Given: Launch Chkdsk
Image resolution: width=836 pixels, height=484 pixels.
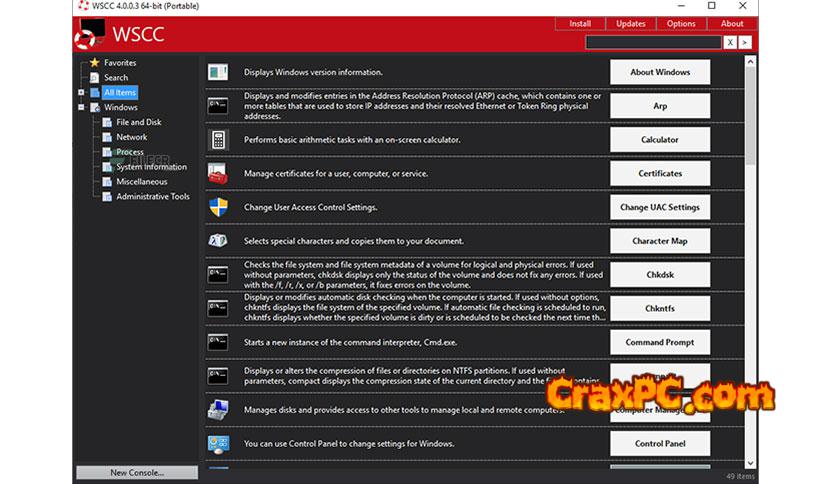Looking at the screenshot, I should (x=660, y=275).
